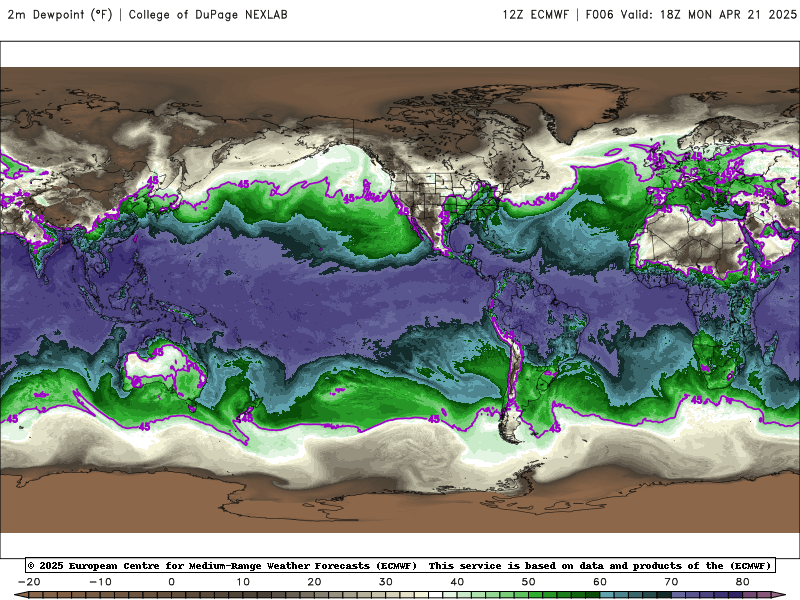This screenshot has height=600, width=800.
Task: Click the ECMWF copyright notice banner
Action: pyautogui.click(x=400, y=565)
